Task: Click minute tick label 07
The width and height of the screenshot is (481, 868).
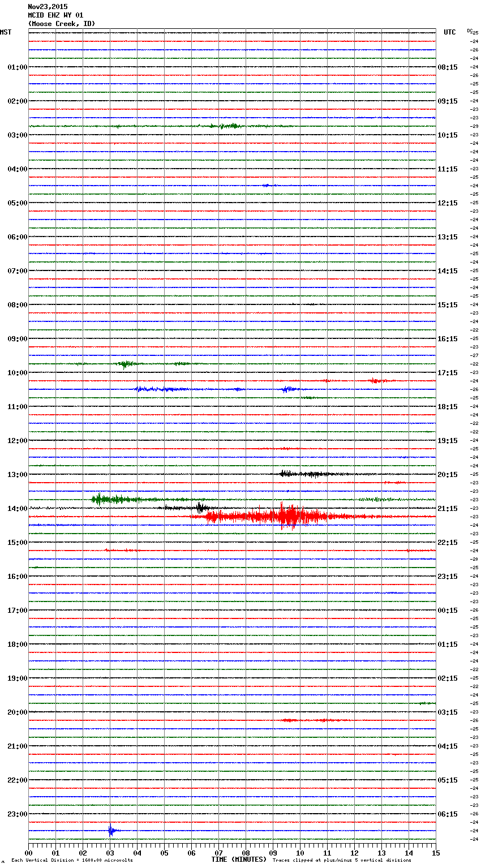Action: tap(218, 853)
